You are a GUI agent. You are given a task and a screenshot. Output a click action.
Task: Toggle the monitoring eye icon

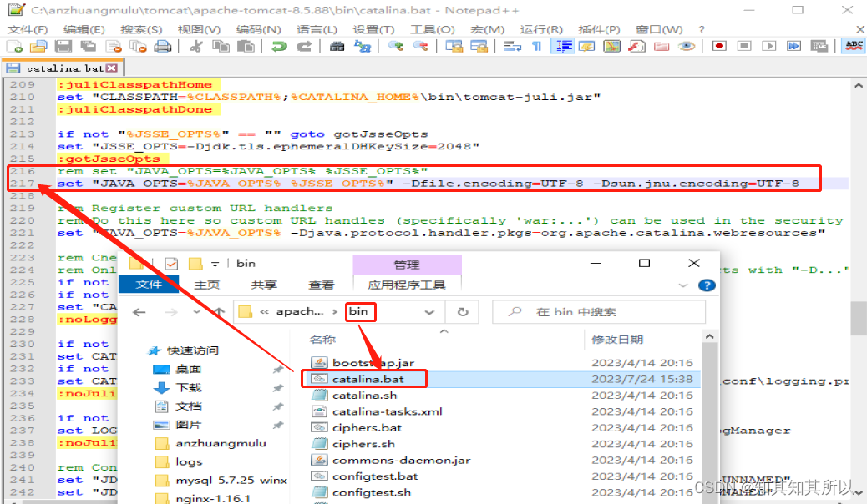[x=687, y=47]
